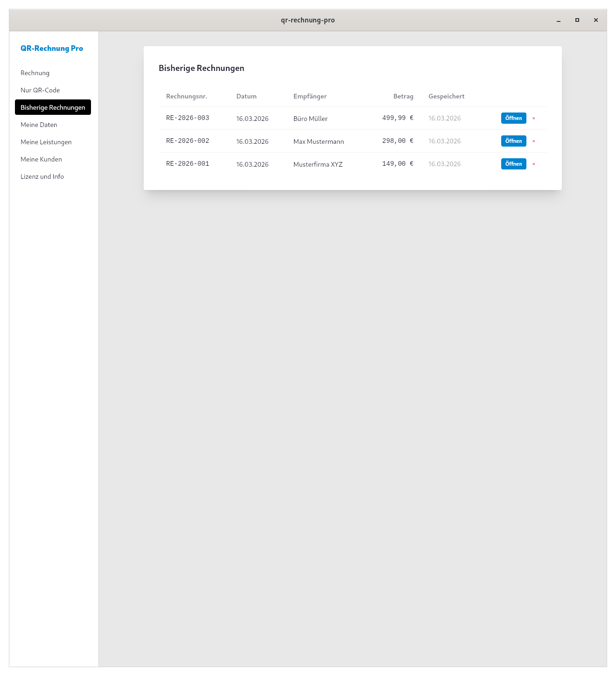616x676 pixels.
Task: Click the QR-Rechnung Pro logo title
Action: coord(52,48)
